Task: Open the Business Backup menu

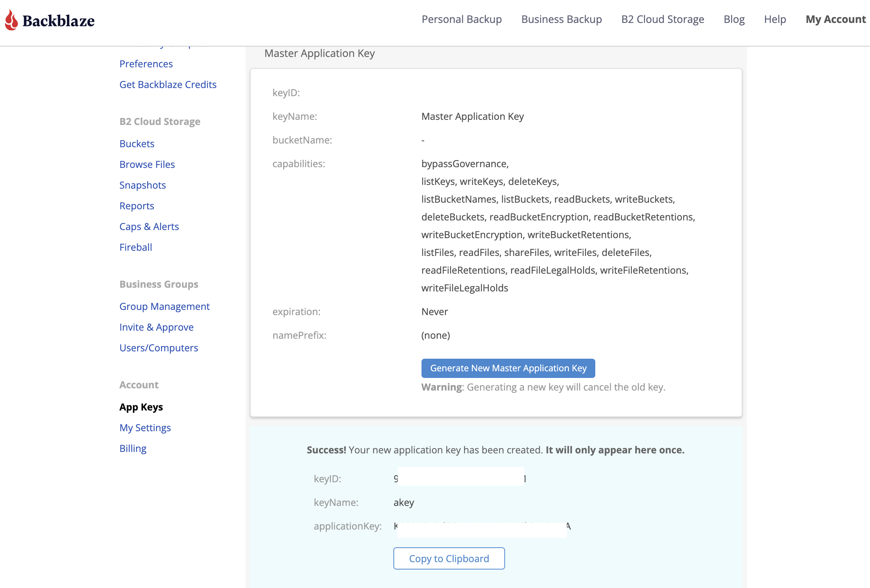Action: click(562, 20)
